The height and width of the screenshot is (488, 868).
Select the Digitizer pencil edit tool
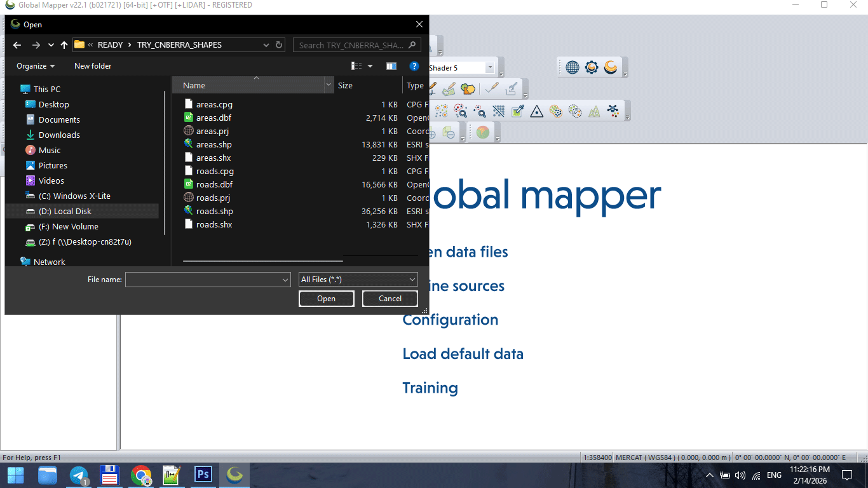433,88
